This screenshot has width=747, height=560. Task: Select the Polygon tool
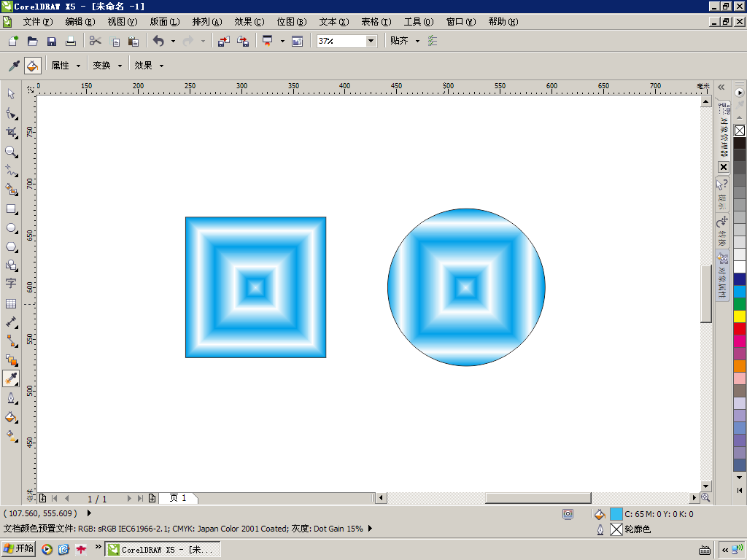11,246
